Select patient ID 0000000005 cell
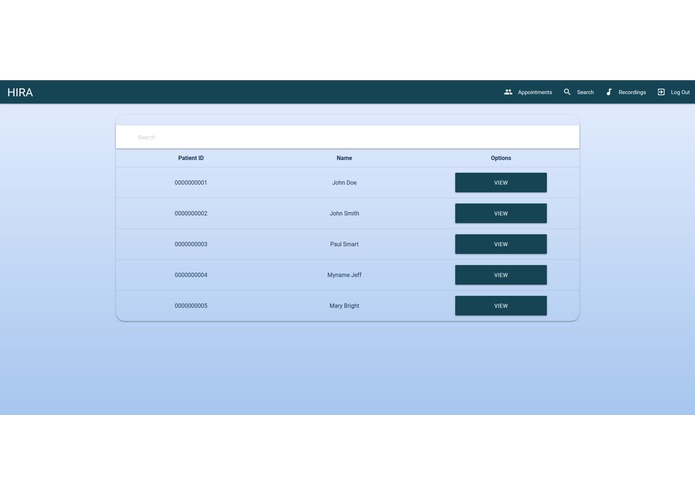This screenshot has height=494, width=695. click(x=191, y=306)
